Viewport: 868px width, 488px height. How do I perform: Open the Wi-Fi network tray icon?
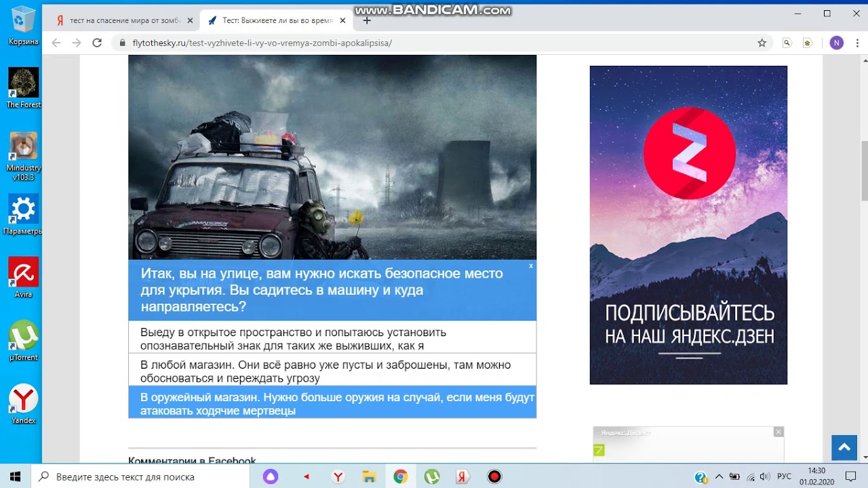pyautogui.click(x=751, y=476)
